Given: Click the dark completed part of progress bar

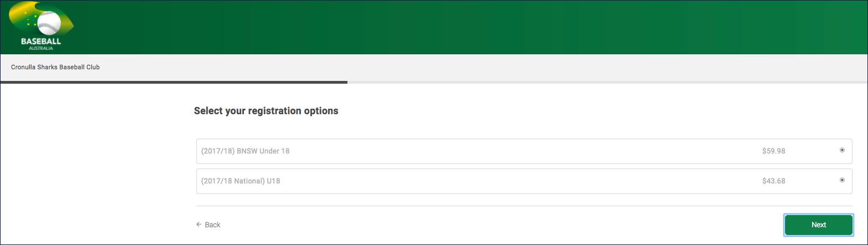Looking at the screenshot, I should (x=174, y=82).
